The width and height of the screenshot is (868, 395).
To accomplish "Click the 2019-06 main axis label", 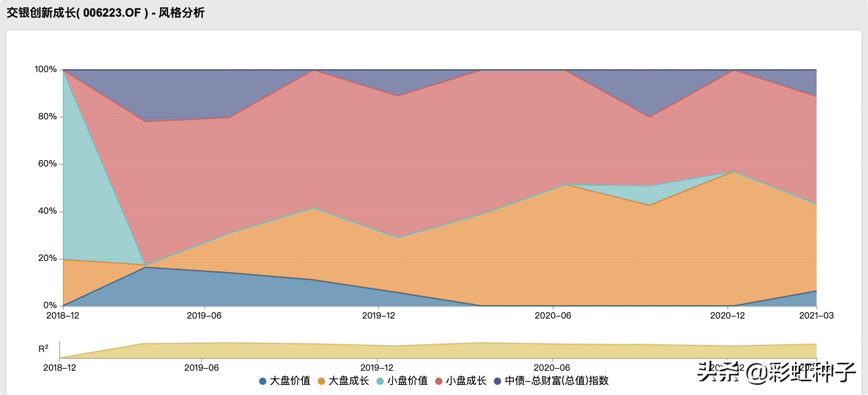I will [x=204, y=316].
